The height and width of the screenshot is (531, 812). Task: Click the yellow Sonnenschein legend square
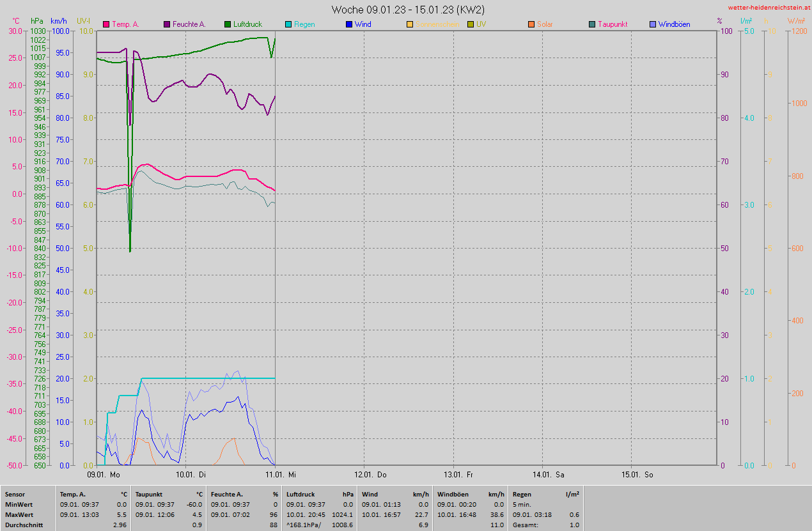(x=410, y=25)
